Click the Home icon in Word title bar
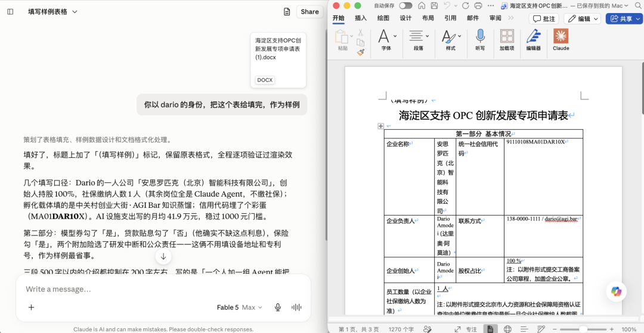644x333 pixels. point(422,6)
